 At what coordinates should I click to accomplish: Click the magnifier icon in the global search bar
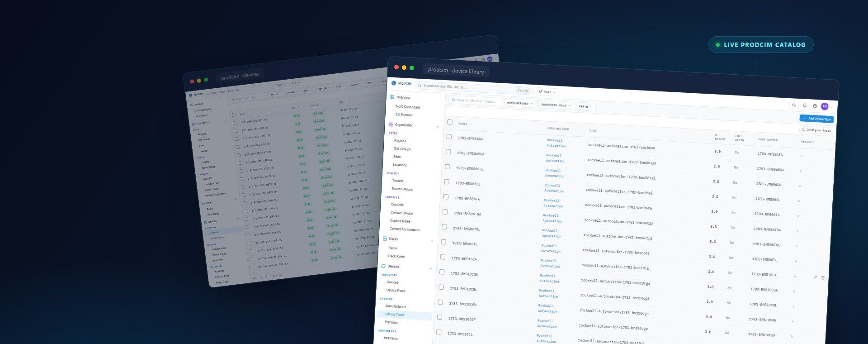click(420, 85)
